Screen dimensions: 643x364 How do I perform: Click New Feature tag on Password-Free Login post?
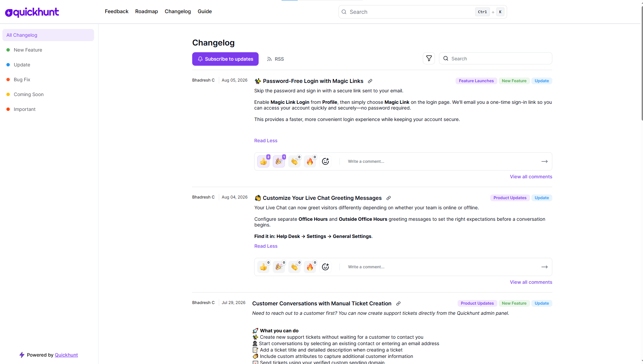[514, 81]
